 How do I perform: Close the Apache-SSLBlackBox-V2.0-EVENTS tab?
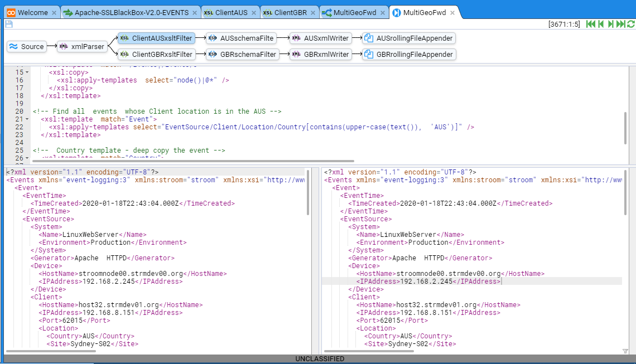[194, 12]
